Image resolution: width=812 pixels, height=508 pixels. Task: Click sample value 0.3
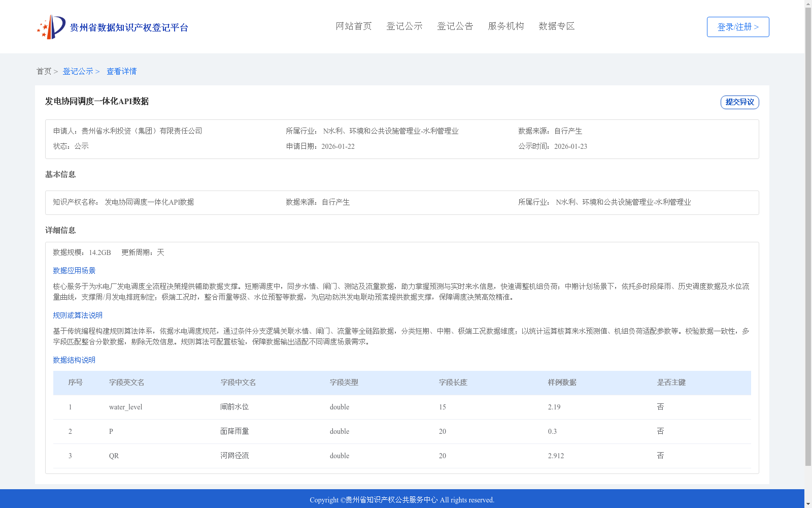tap(552, 431)
